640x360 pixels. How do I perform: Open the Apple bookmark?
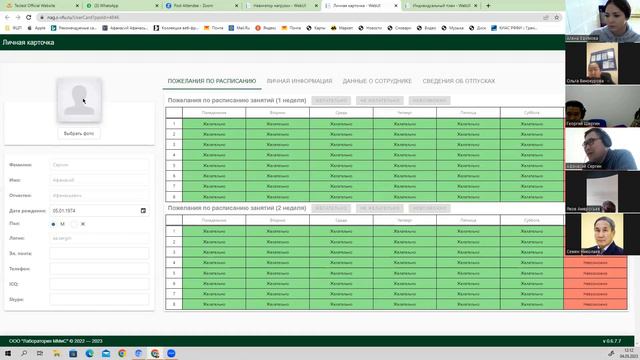pos(36,28)
